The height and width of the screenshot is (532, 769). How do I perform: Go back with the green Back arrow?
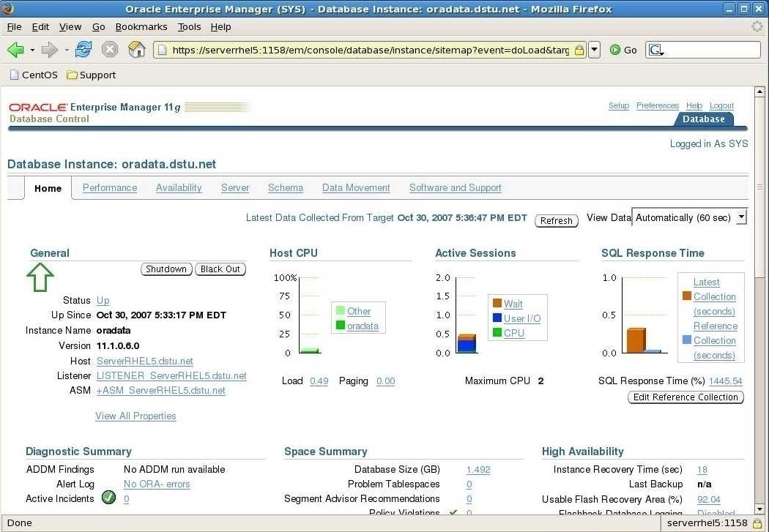pos(15,50)
